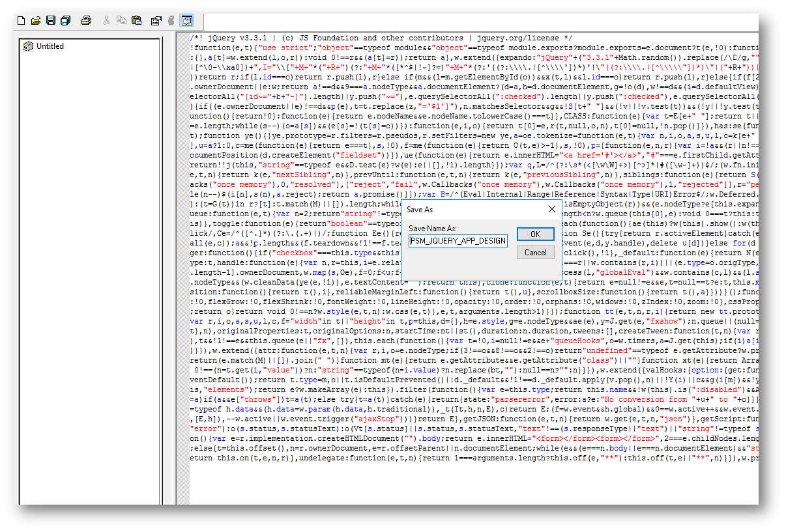This screenshot has height=532, width=786.
Task: Open a file using the folder icon
Action: (36, 21)
